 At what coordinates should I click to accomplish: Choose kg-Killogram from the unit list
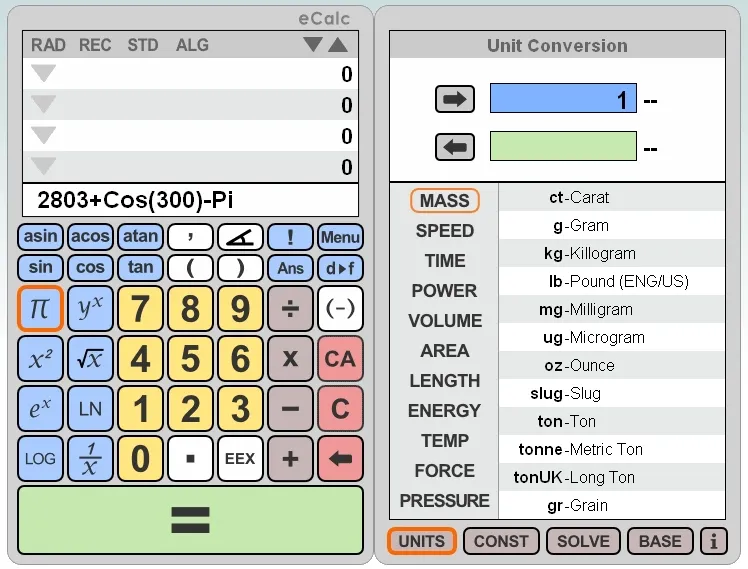point(612,253)
